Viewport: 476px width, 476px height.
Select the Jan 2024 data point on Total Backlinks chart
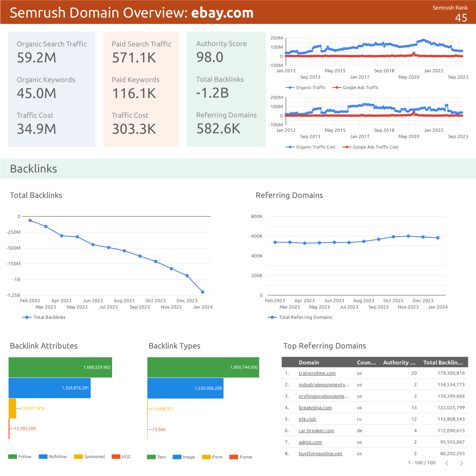click(x=203, y=292)
